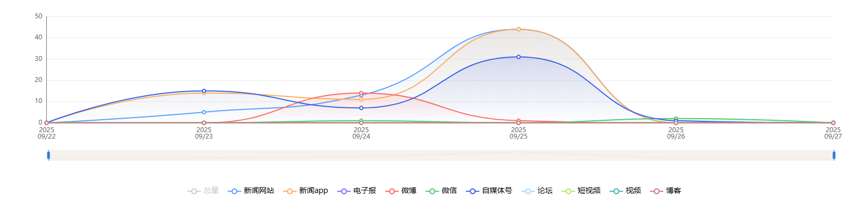Hide the 新闻网站 series in legend
The image size is (868, 206).
tap(251, 191)
